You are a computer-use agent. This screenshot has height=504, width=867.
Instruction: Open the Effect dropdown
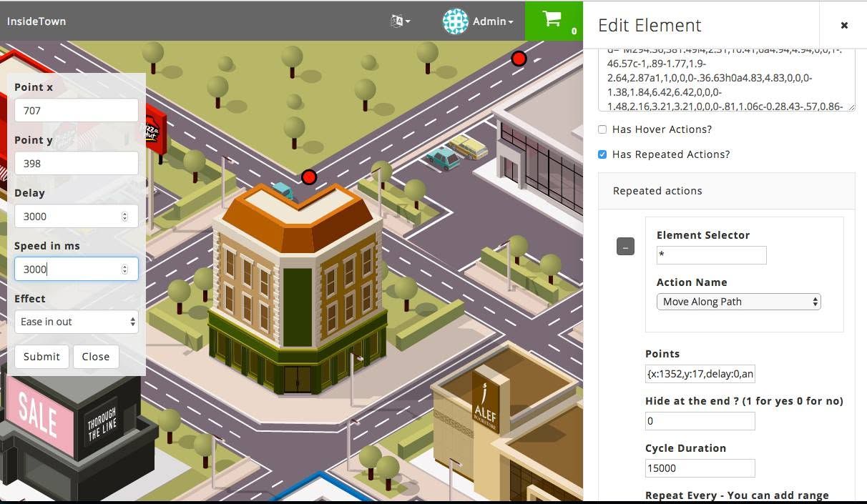tap(77, 322)
